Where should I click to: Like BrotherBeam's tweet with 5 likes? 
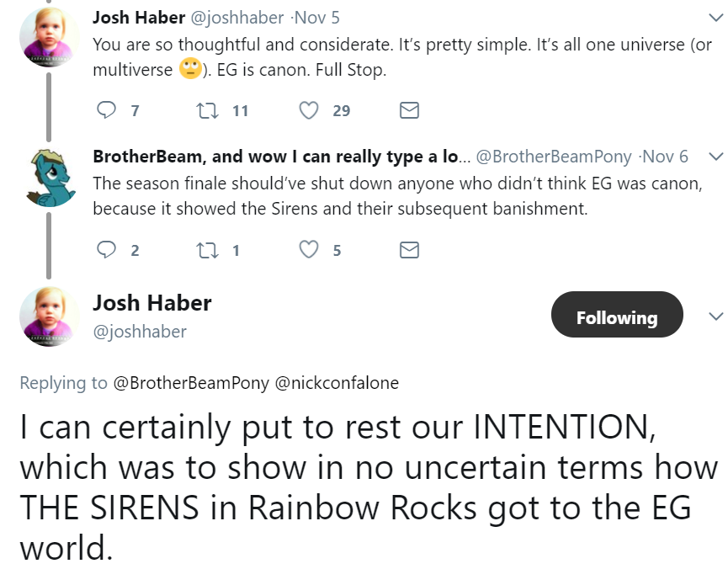coord(310,250)
